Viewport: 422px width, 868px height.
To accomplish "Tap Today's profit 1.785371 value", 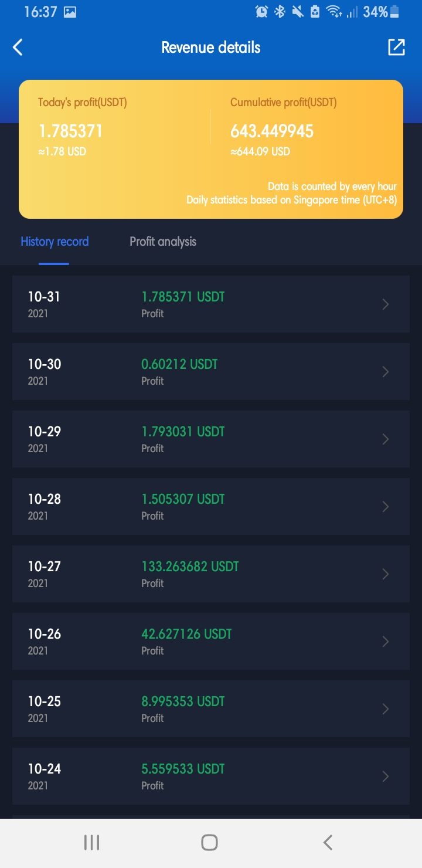I will [x=70, y=131].
